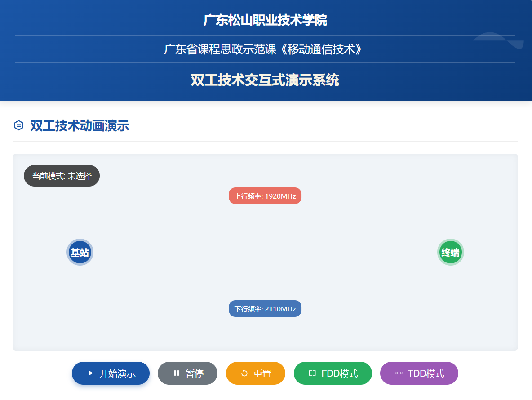Pause the animation using 暂停 button
Viewport: 532px width, 400px height.
point(187,373)
